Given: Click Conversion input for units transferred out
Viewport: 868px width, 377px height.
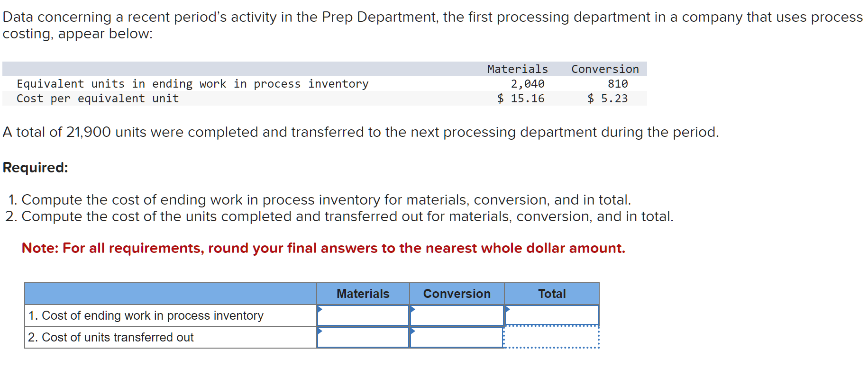Looking at the screenshot, I should click(x=457, y=337).
